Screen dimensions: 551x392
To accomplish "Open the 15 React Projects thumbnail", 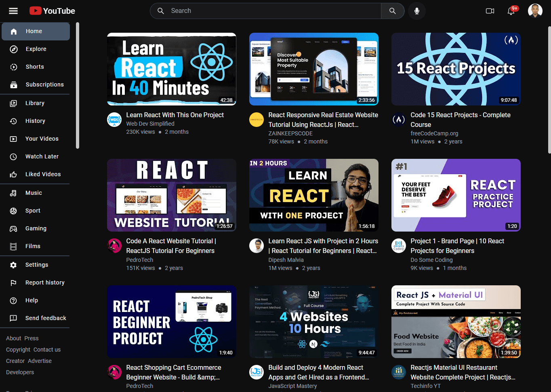I will click(x=456, y=69).
